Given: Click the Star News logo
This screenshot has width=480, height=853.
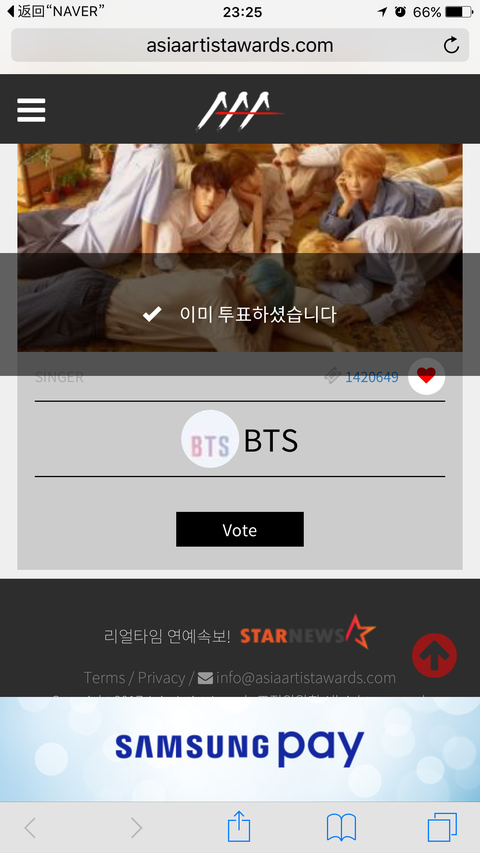Looking at the screenshot, I should (307, 633).
